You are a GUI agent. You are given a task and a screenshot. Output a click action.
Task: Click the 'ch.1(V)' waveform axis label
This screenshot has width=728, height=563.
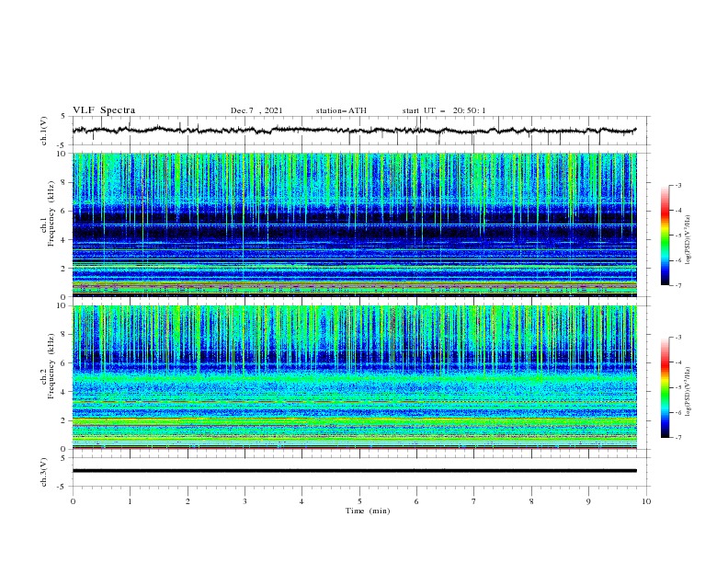click(x=44, y=131)
